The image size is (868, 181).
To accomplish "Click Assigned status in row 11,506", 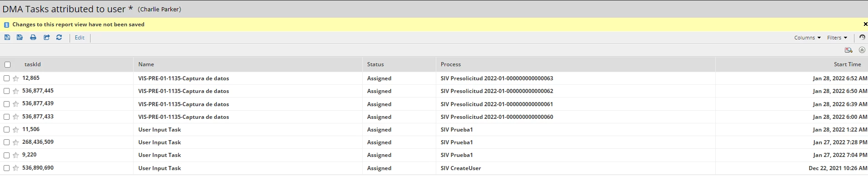I will coord(379,130).
